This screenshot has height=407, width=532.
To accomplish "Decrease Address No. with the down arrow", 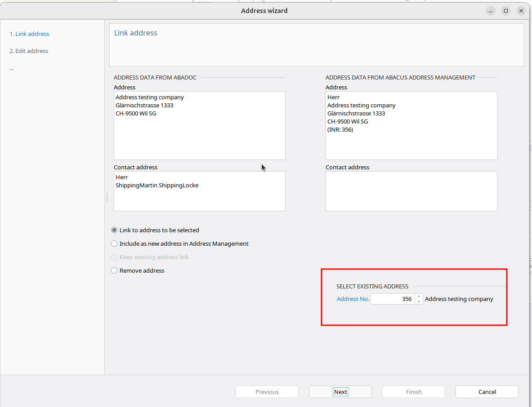I will point(419,301).
